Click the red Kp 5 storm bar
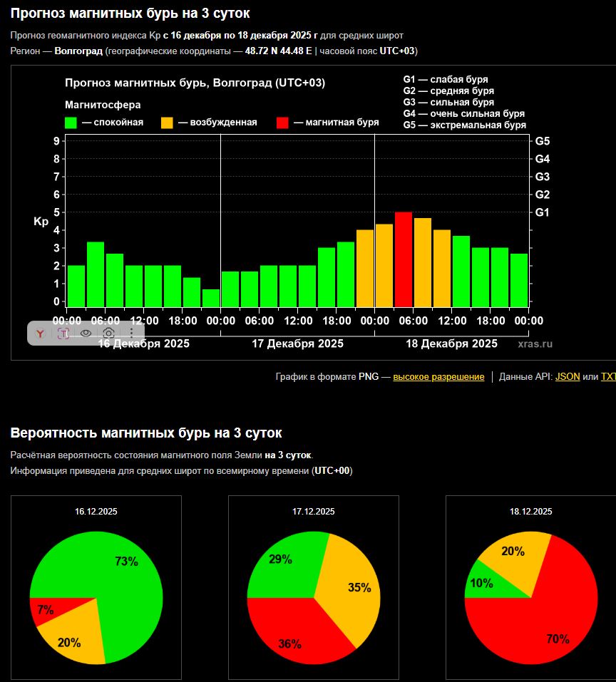616x682 pixels. pyautogui.click(x=404, y=259)
